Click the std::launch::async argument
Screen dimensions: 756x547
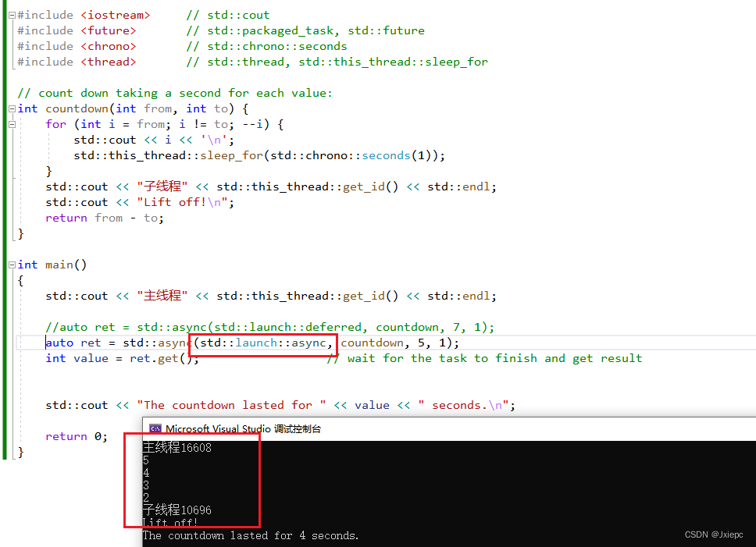coord(263,343)
